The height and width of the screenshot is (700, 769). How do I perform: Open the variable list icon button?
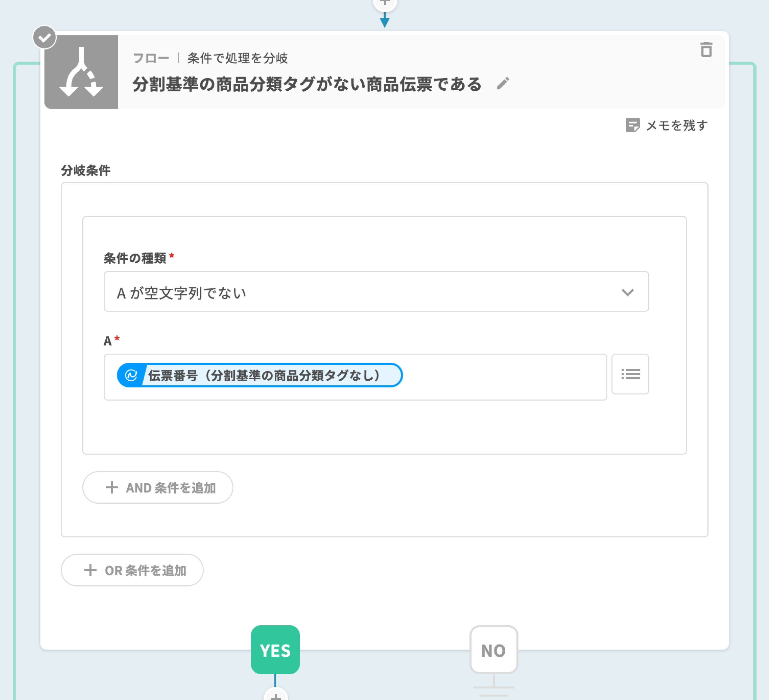point(630,374)
